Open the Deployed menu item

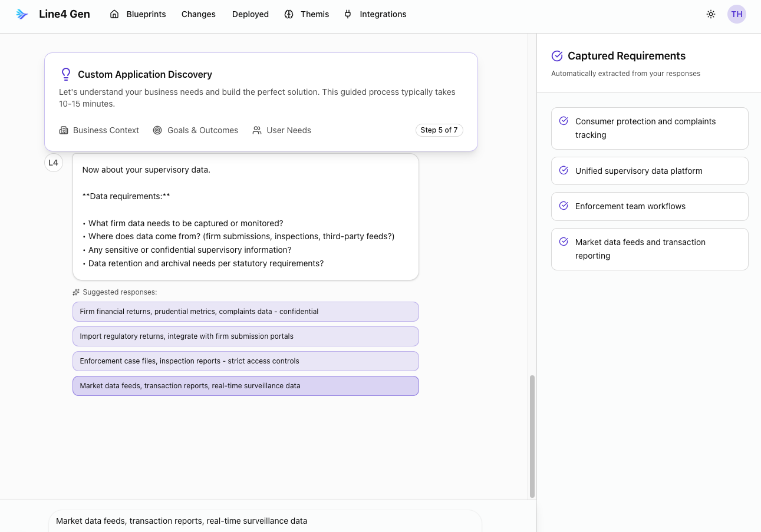click(x=250, y=14)
